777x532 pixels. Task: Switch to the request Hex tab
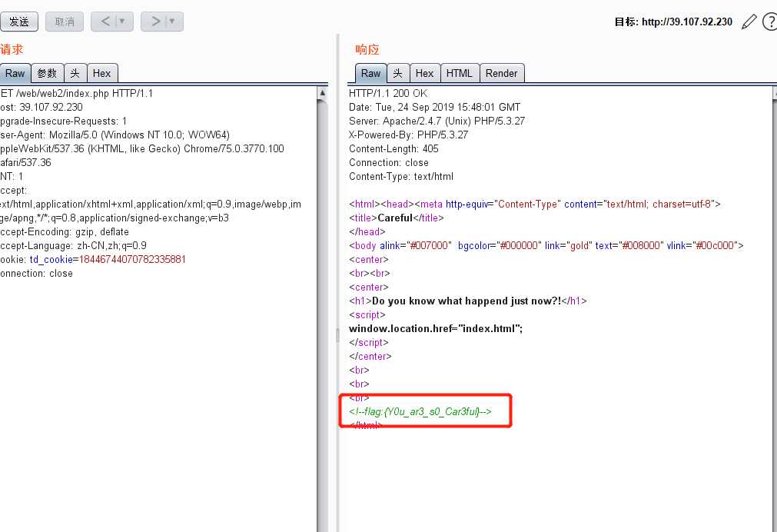(x=102, y=73)
